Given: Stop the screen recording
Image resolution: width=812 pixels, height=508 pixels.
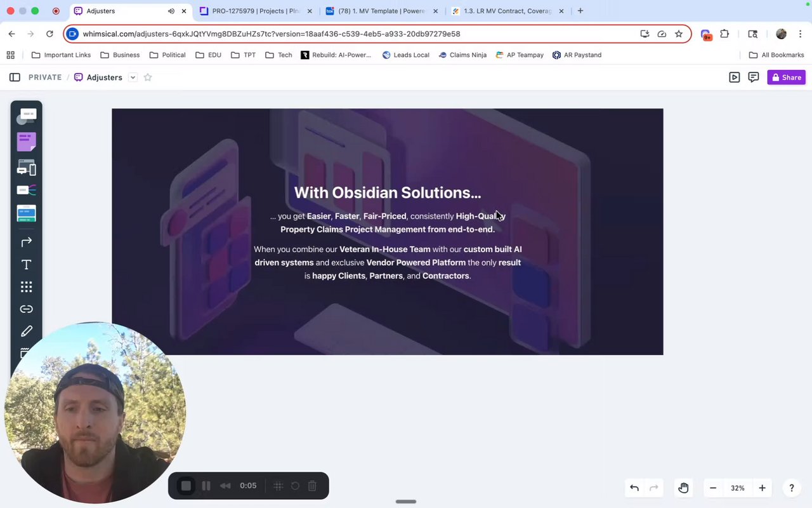Looking at the screenshot, I should point(186,486).
